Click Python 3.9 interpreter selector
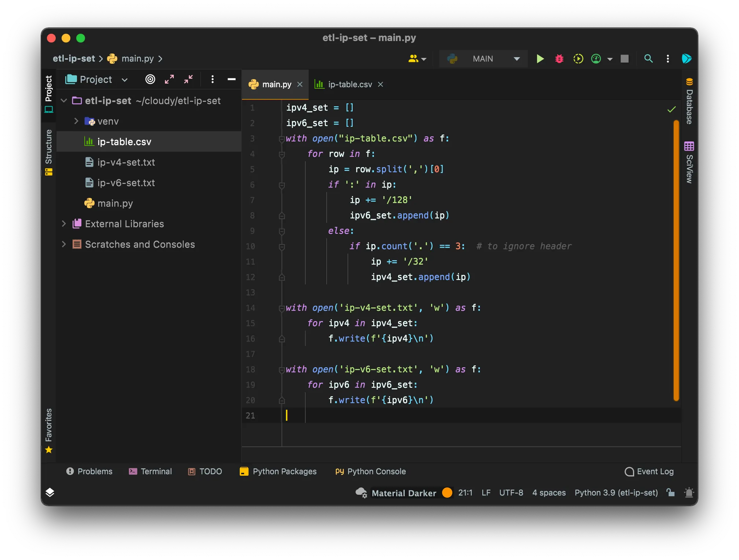Viewport: 739px width, 560px height. click(616, 493)
